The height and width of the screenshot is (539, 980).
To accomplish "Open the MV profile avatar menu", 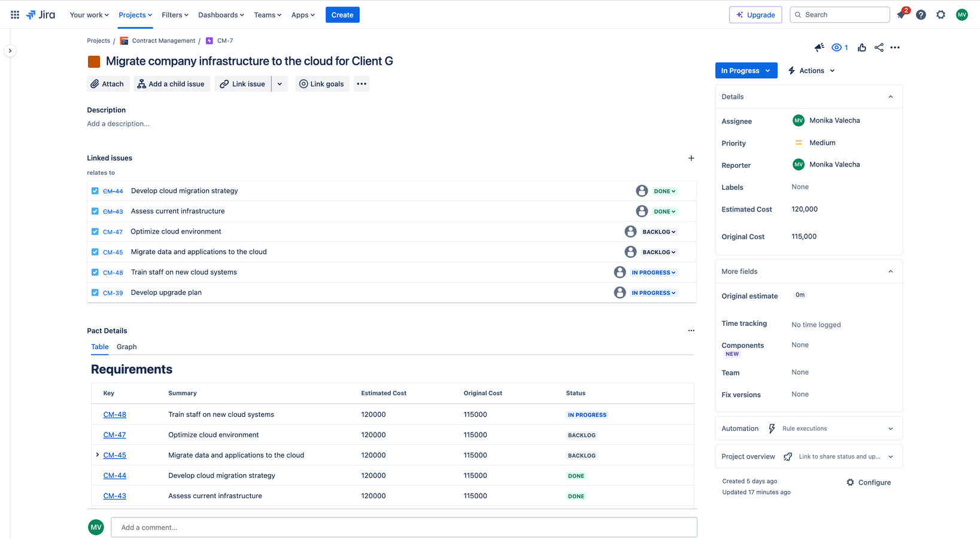I will pos(962,15).
